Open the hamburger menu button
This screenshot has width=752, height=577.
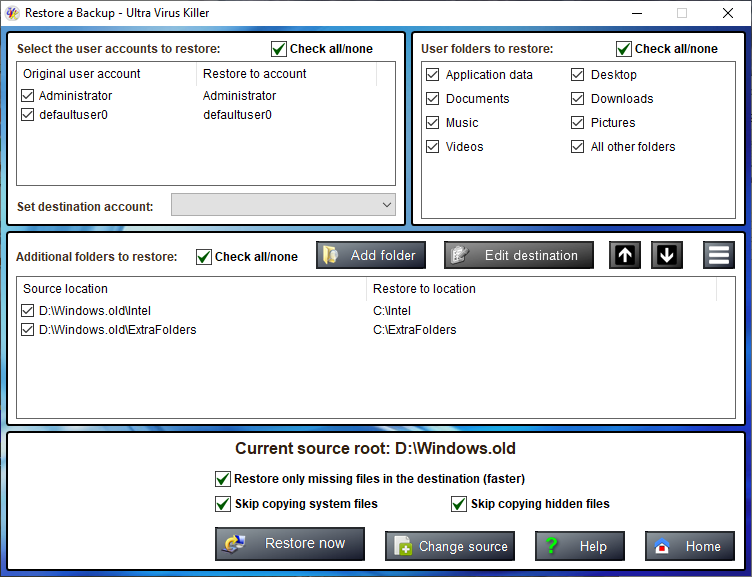tap(718, 255)
